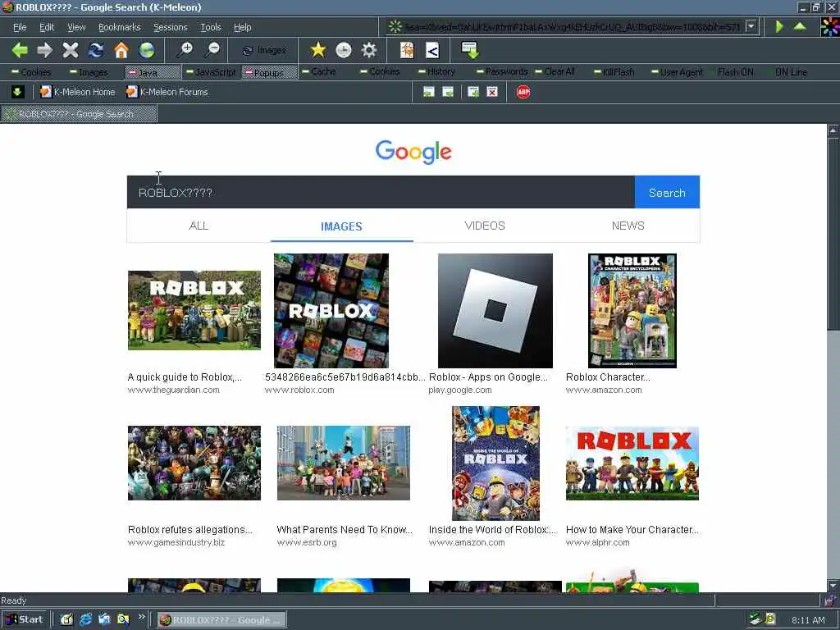Toggle the History privacy option

pyautogui.click(x=436, y=72)
